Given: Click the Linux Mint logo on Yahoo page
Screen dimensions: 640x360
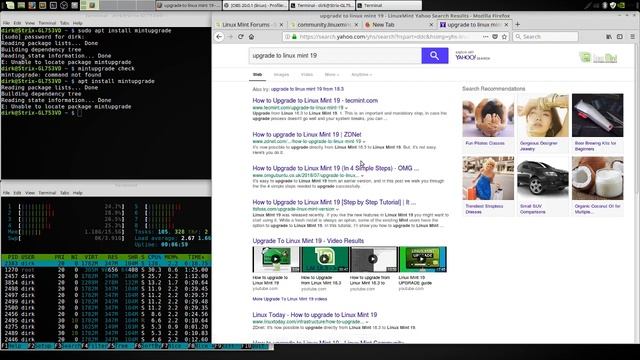Looking at the screenshot, I should [598, 58].
